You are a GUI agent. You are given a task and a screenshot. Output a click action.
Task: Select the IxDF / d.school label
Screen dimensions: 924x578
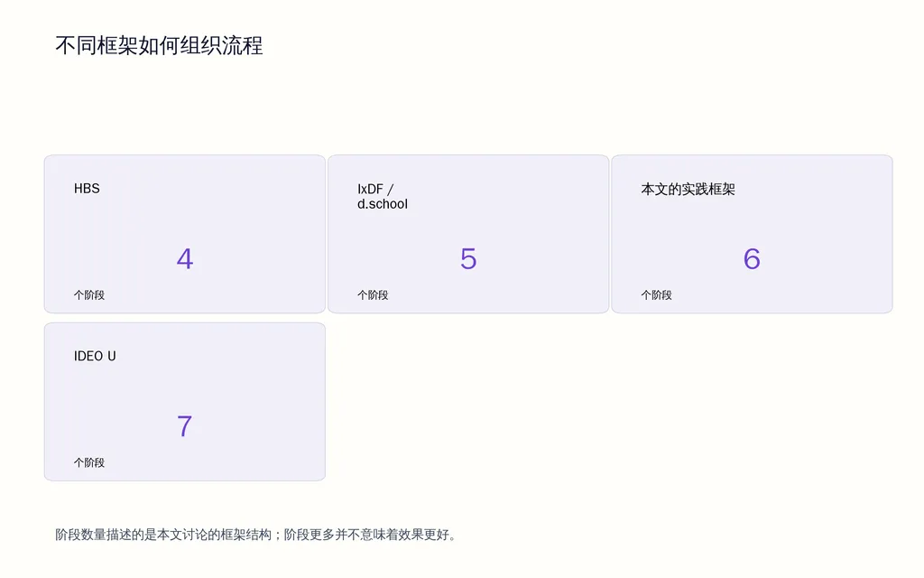pos(383,196)
